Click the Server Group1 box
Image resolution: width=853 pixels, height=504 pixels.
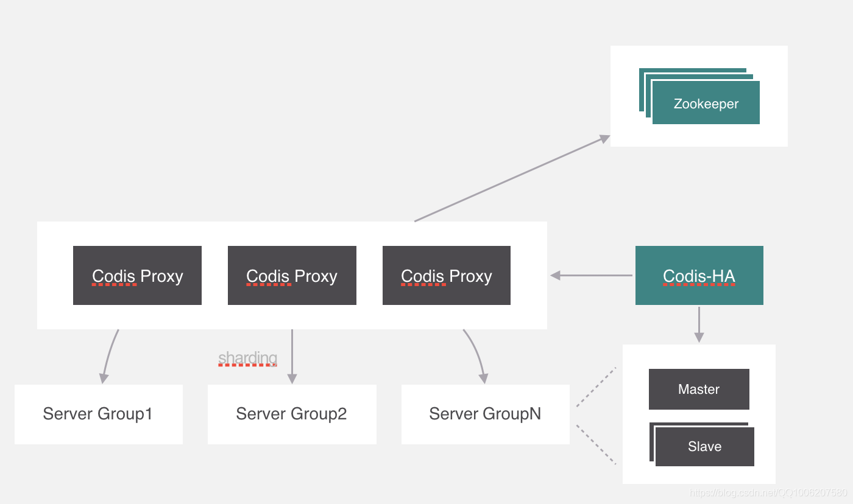[x=98, y=414]
